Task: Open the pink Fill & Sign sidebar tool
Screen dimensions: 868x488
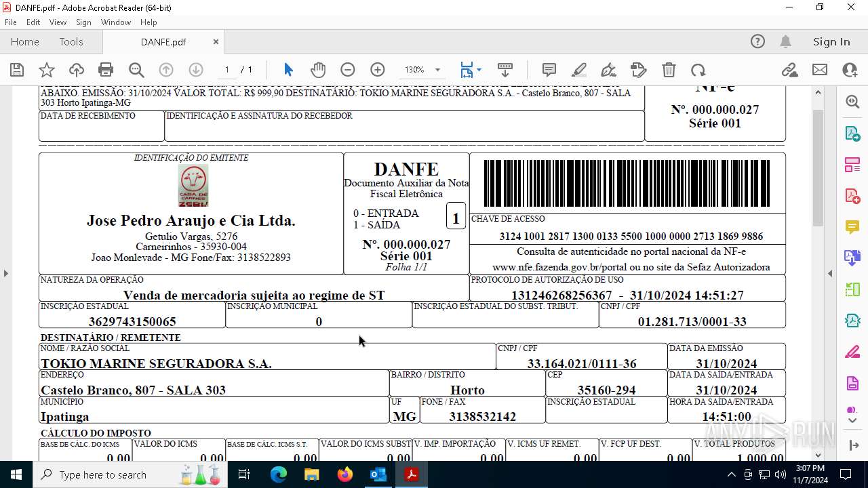Action: click(852, 352)
